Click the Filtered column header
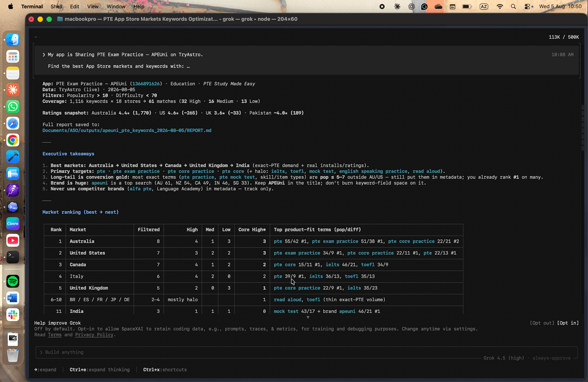 (148, 229)
